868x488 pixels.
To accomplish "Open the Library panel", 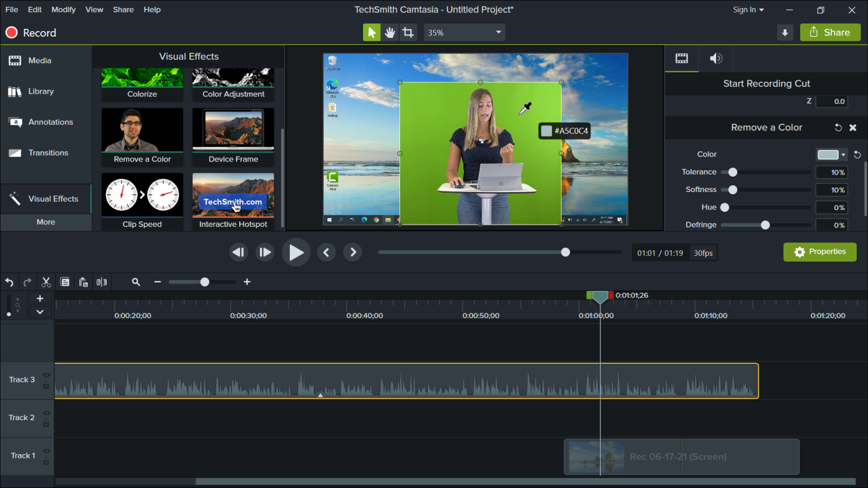I will tap(41, 91).
